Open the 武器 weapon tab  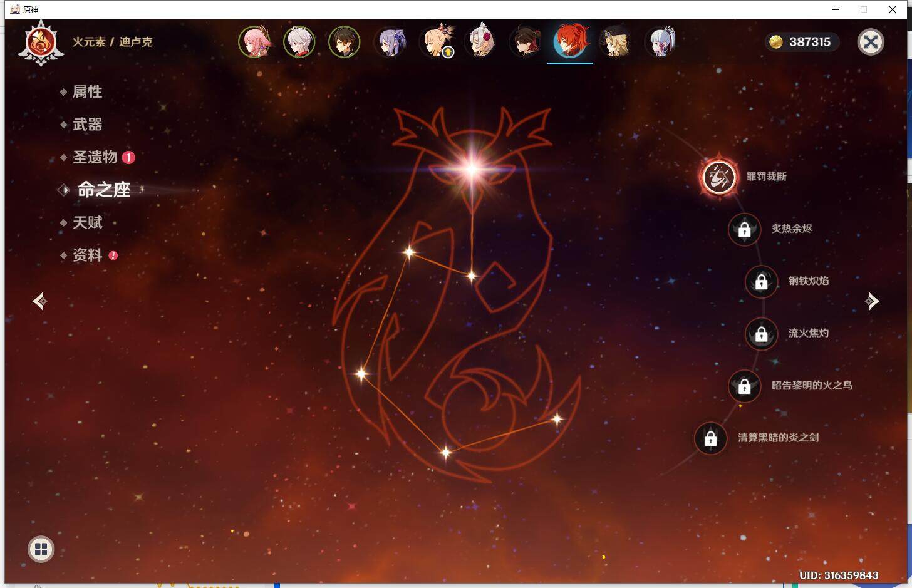click(x=87, y=124)
